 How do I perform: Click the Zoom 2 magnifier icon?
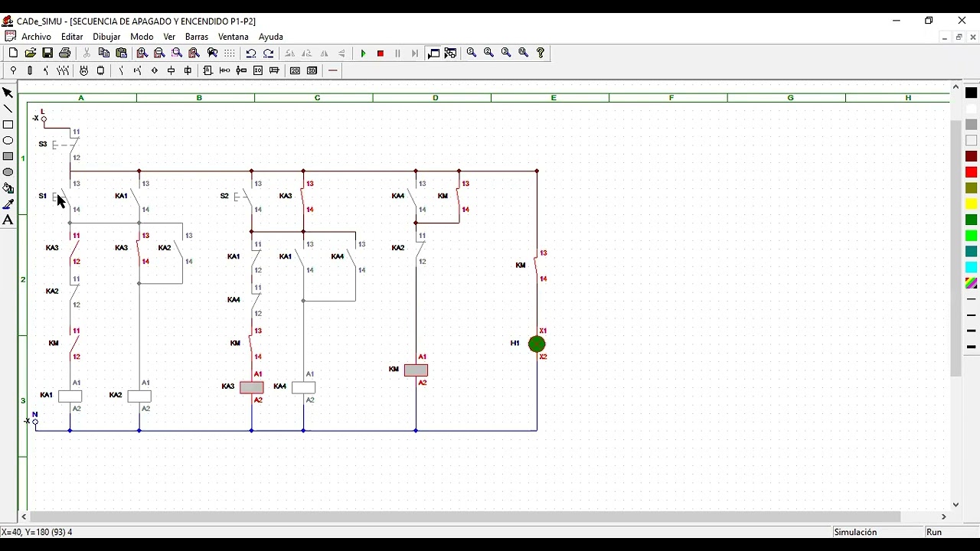coord(488,53)
